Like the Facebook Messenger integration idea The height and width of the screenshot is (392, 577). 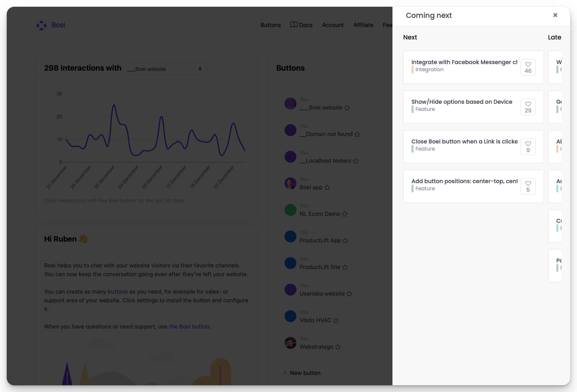(x=528, y=67)
